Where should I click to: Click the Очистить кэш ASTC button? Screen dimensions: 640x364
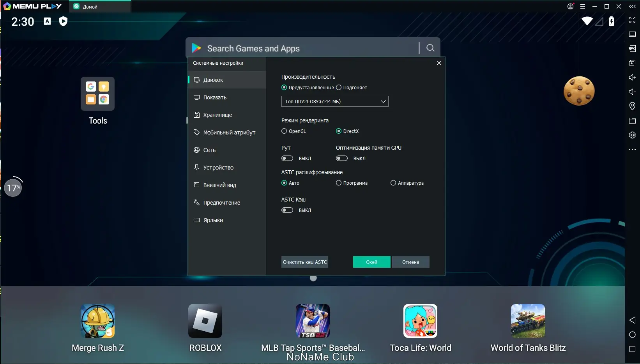click(305, 262)
